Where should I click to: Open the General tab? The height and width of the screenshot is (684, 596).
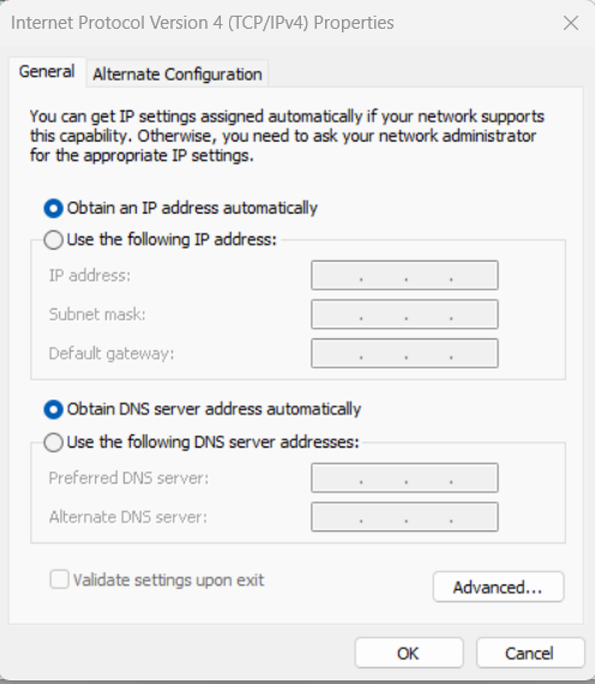click(x=47, y=72)
